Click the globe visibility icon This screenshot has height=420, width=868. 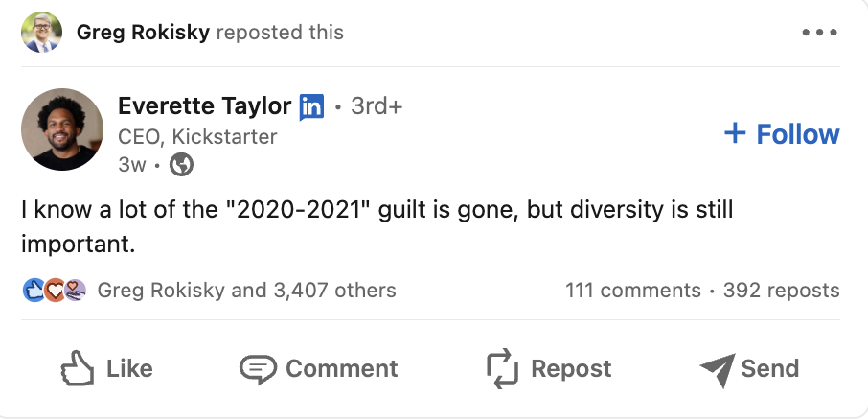click(181, 165)
